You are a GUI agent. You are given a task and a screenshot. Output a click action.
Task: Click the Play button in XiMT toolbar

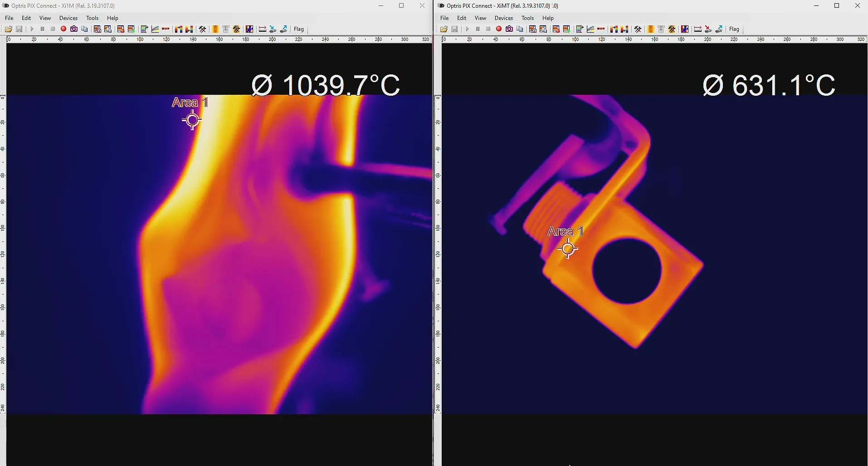(x=467, y=29)
